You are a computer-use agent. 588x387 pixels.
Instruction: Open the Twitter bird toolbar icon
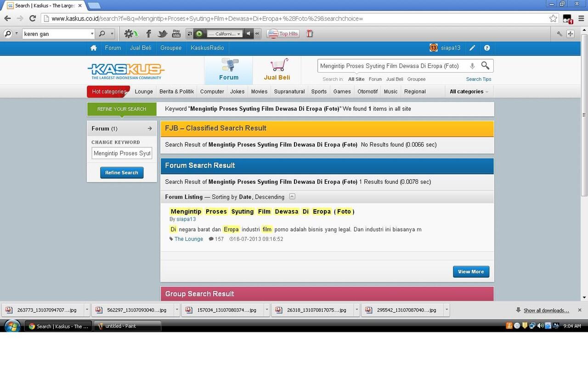pos(162,34)
